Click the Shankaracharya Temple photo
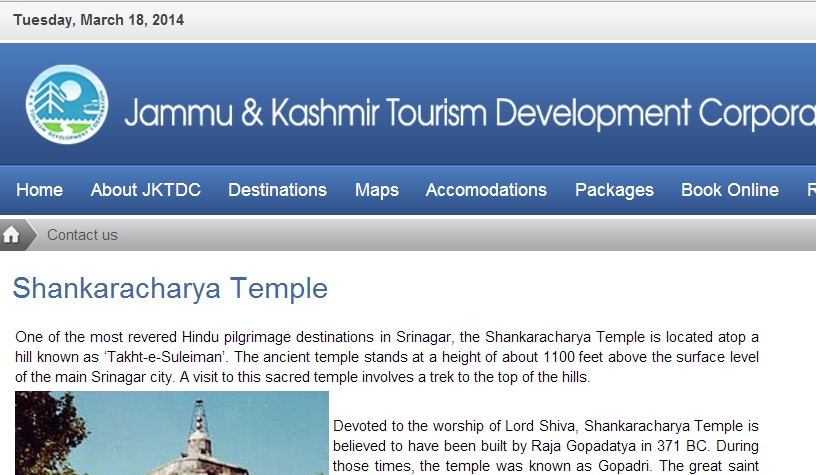 (x=171, y=433)
